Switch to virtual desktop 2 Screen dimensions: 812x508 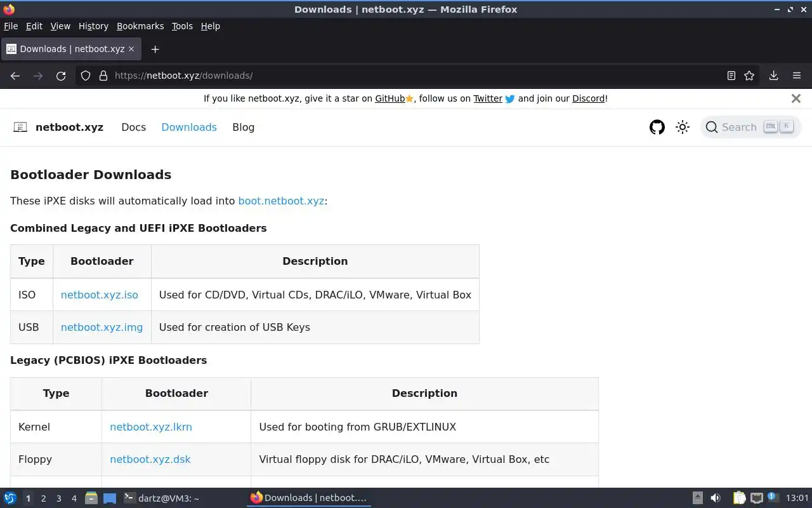pos(43,498)
